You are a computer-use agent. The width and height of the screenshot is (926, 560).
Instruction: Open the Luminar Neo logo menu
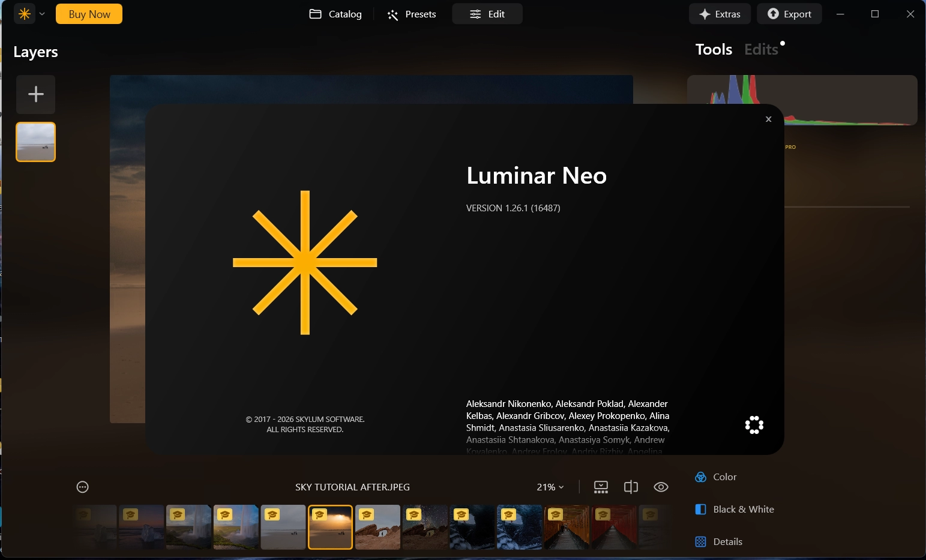[x=25, y=14]
